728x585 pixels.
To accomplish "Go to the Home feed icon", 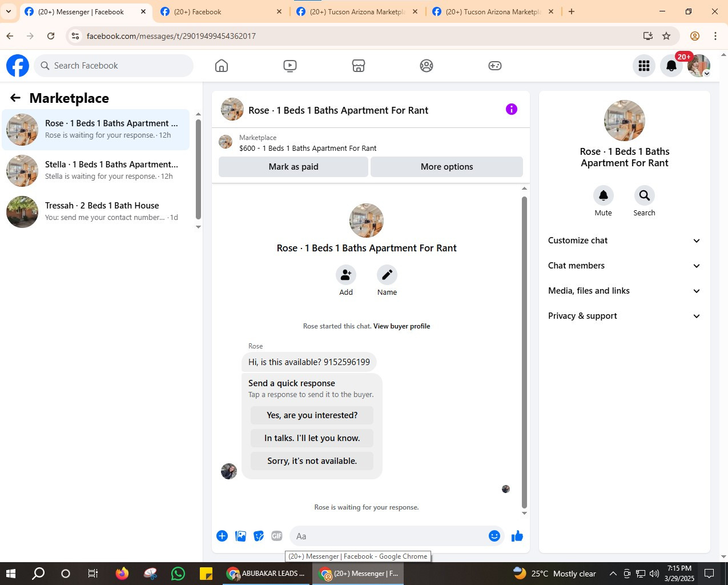I will click(222, 66).
